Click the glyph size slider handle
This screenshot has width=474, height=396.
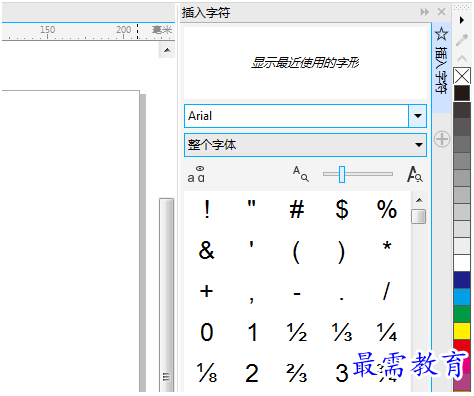click(342, 174)
